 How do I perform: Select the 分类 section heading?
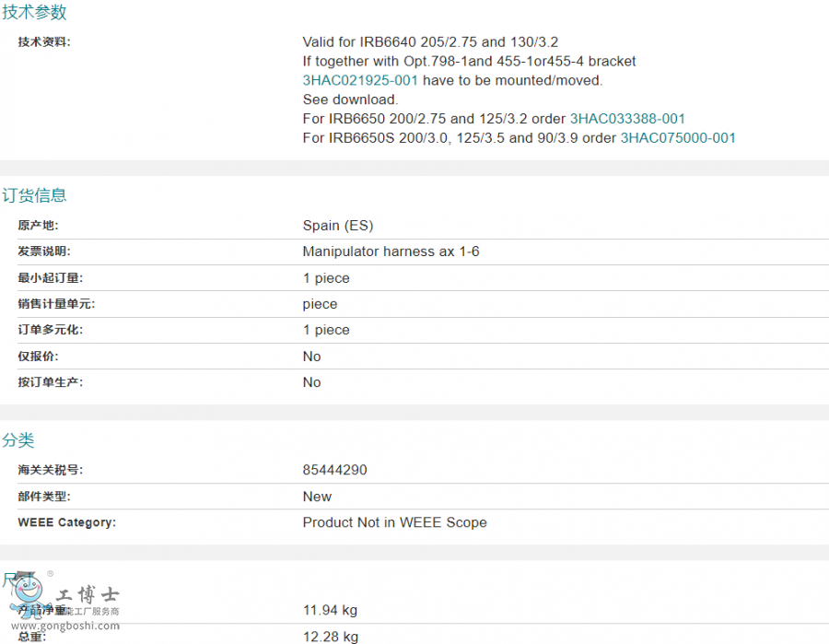pos(18,440)
